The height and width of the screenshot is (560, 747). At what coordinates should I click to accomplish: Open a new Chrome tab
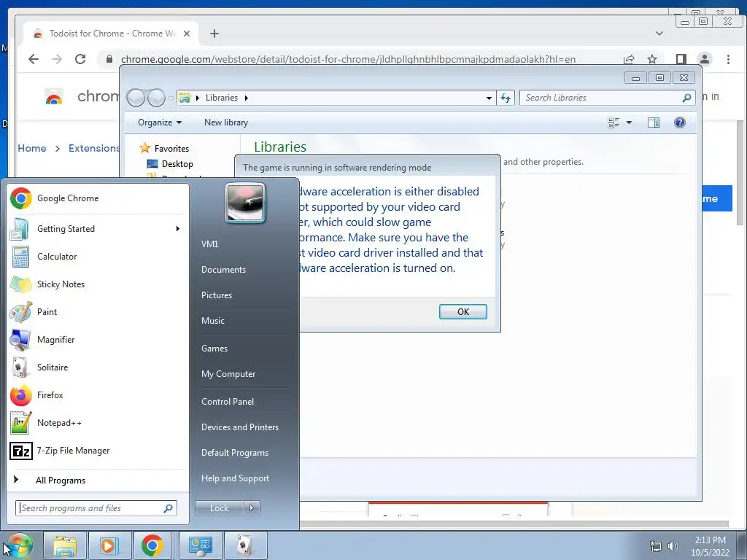tap(214, 34)
